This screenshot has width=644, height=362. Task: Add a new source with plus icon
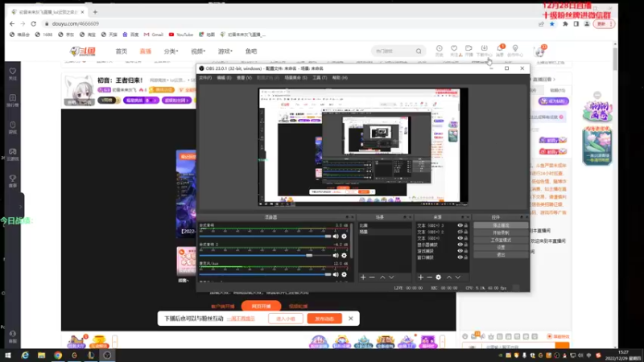coord(420,278)
